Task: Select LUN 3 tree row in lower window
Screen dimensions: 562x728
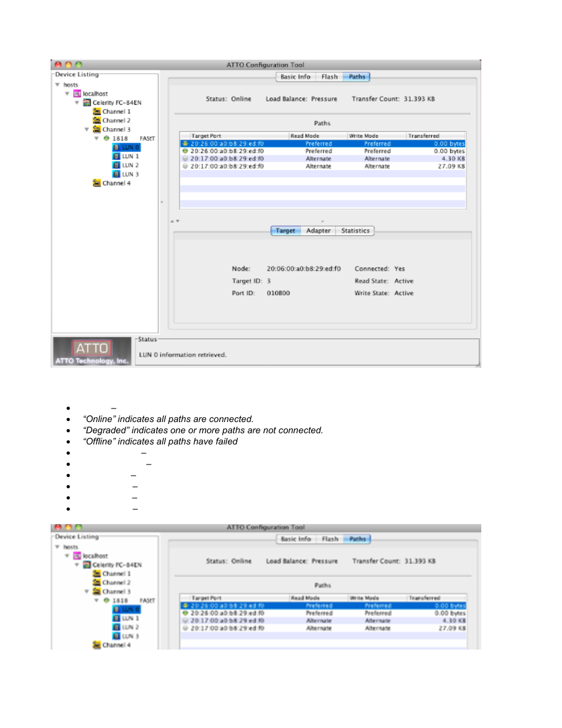Action: [x=126, y=637]
